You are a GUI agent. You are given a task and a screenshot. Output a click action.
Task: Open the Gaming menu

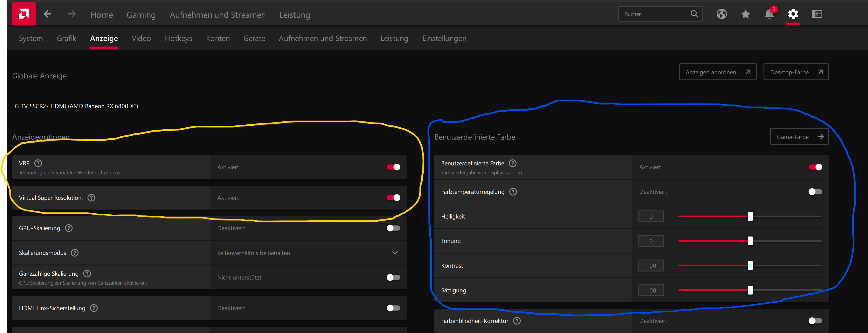click(141, 15)
